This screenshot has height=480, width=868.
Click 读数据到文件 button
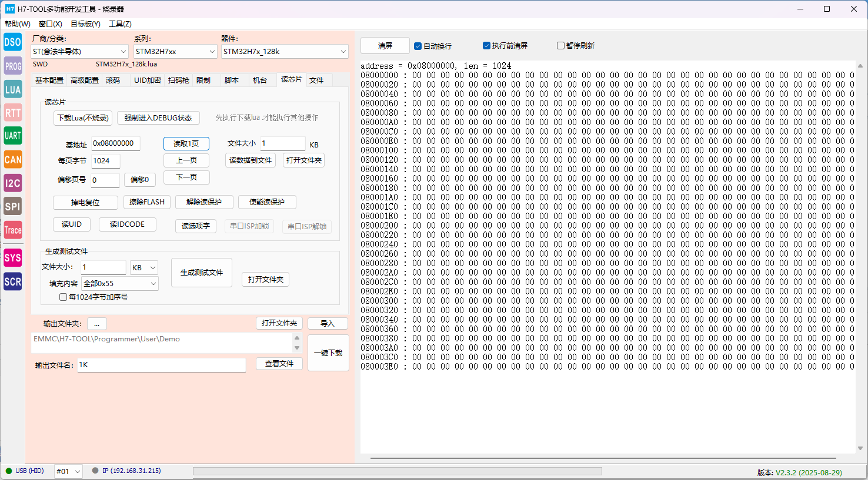coord(251,160)
